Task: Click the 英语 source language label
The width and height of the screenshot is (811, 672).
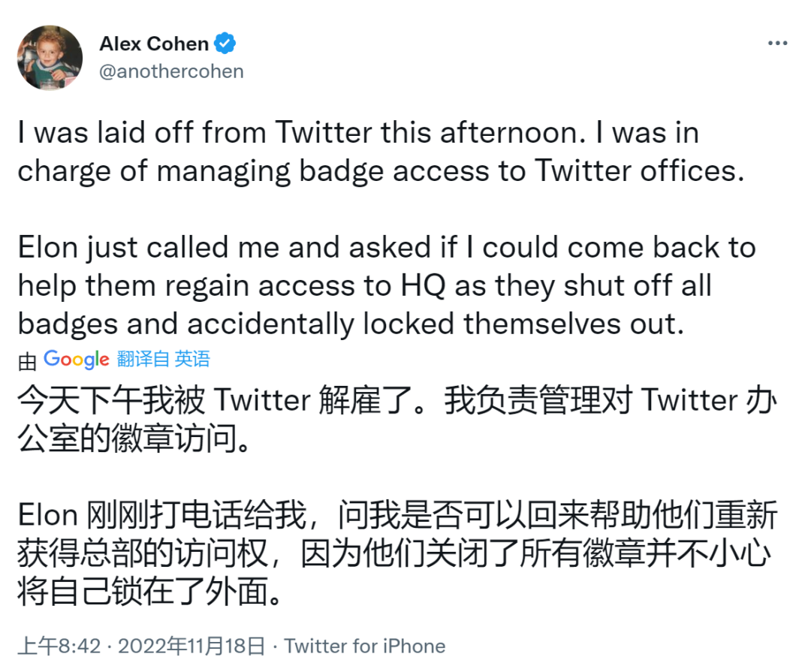Action: click(192, 359)
